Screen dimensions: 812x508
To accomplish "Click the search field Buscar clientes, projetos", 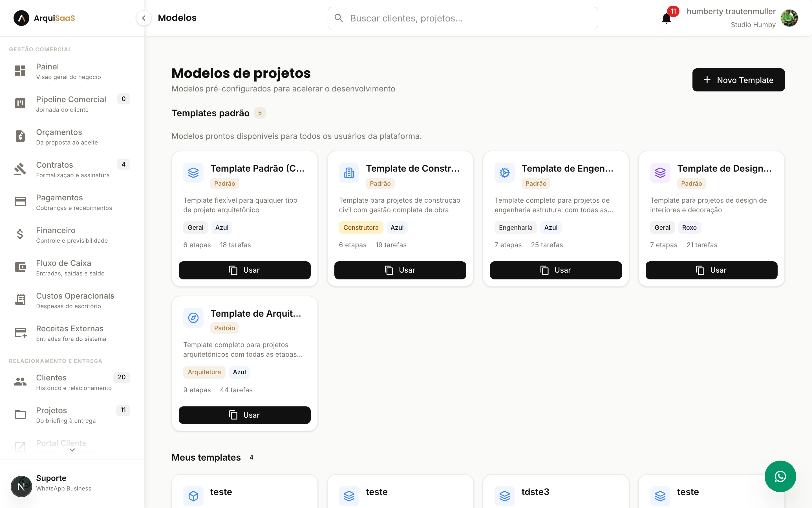I will (x=462, y=18).
